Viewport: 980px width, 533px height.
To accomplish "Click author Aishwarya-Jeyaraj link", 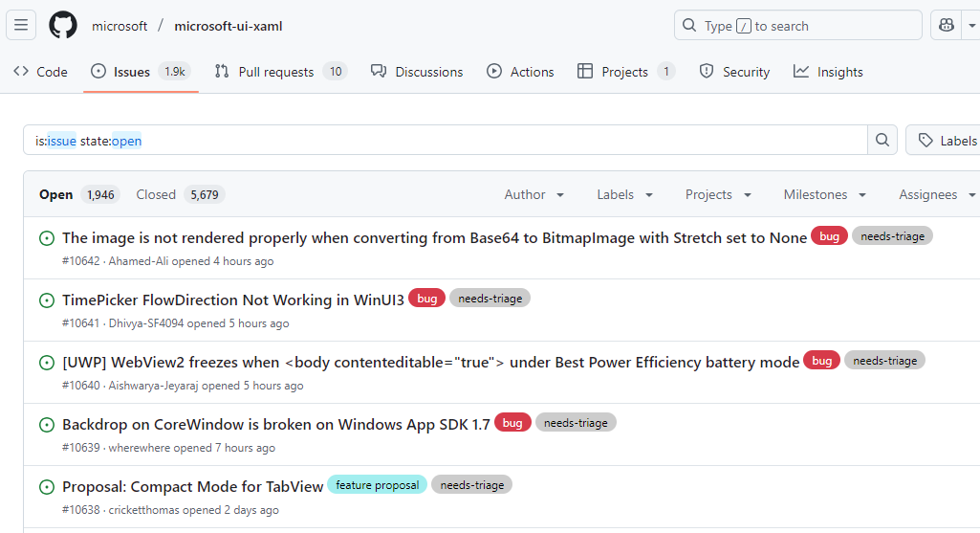I will pyautogui.click(x=153, y=386).
